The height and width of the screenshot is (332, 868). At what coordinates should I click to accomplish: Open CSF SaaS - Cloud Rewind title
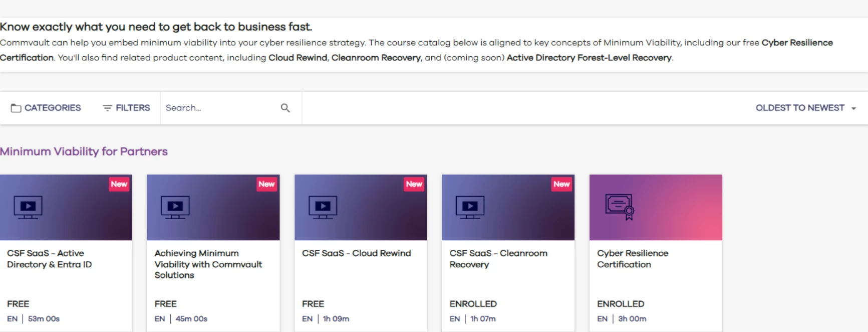pyautogui.click(x=357, y=253)
